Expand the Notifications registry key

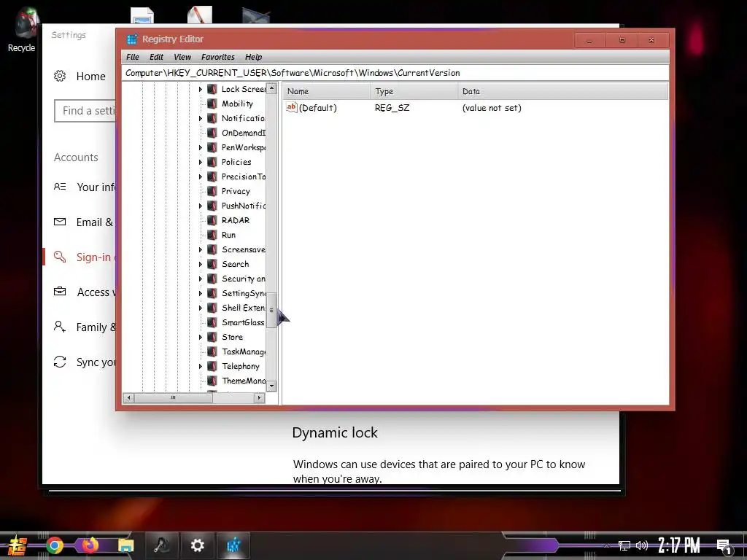pyautogui.click(x=201, y=119)
